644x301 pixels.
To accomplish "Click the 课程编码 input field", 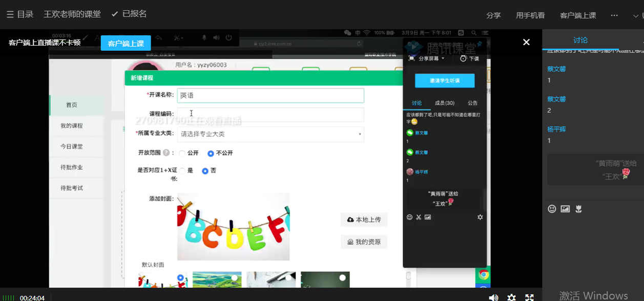I will click(x=271, y=114).
